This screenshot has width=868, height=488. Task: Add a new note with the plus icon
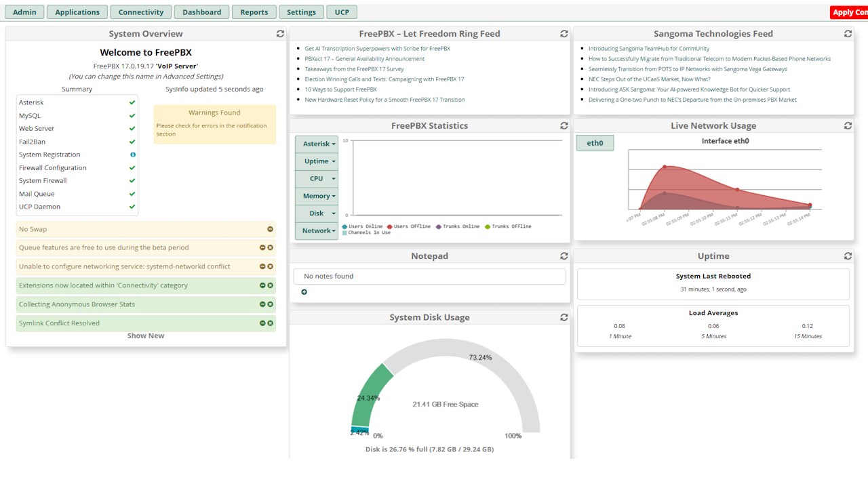(x=304, y=292)
